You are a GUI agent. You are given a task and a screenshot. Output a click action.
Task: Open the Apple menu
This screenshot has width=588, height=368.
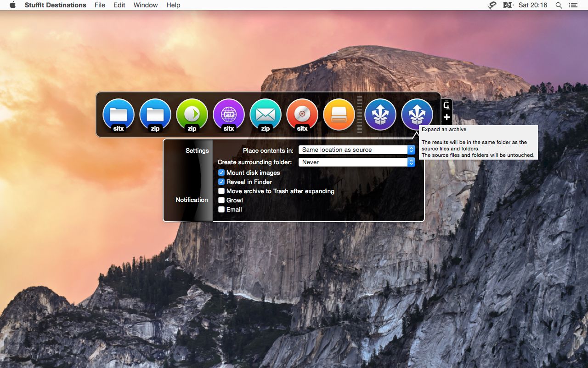click(x=12, y=5)
